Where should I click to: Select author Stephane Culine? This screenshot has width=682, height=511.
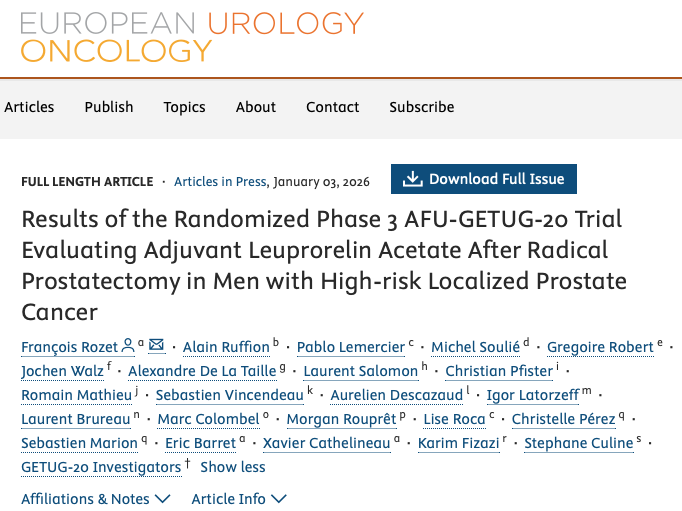[578, 443]
